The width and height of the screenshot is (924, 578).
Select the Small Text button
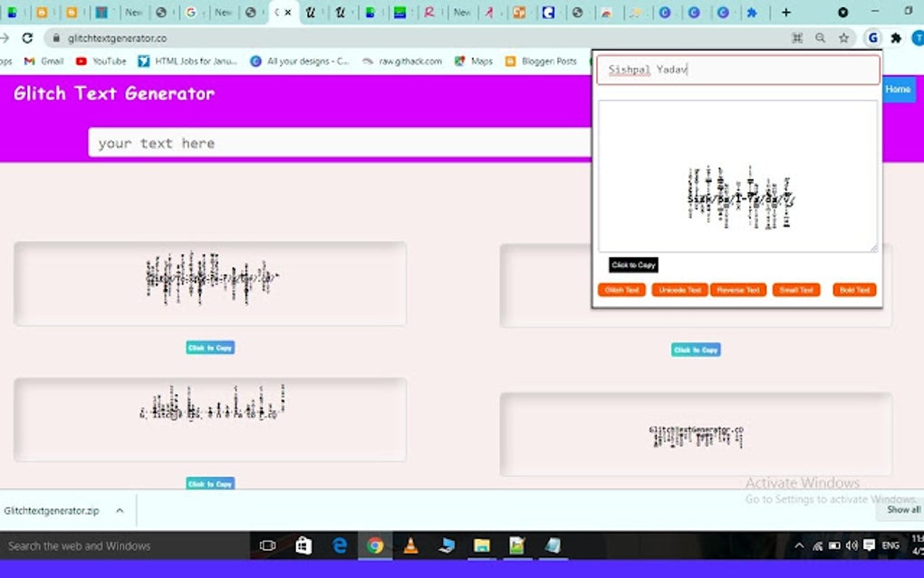tap(796, 290)
